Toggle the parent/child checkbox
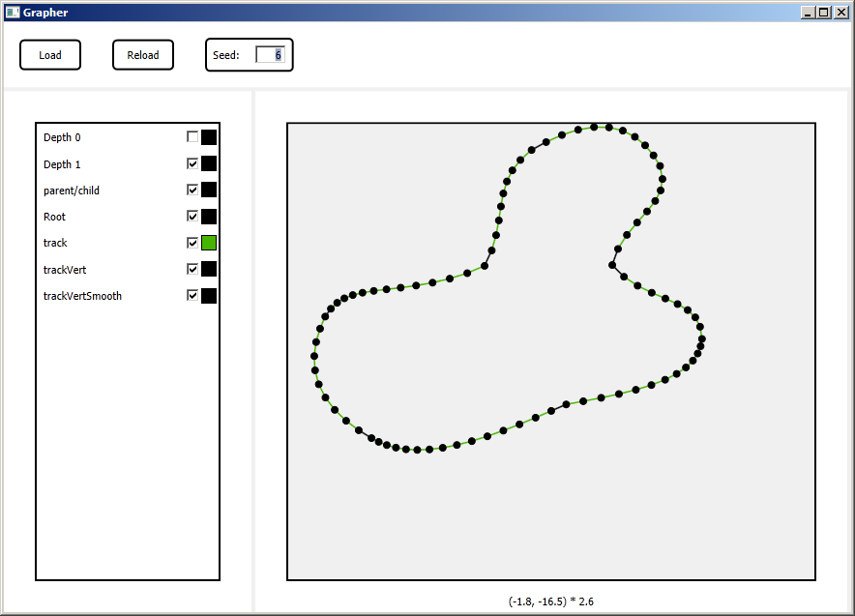 (192, 191)
